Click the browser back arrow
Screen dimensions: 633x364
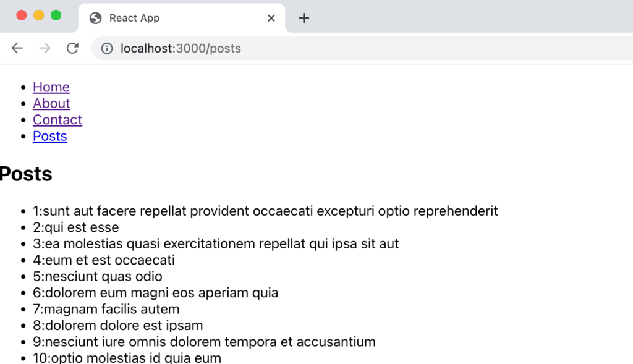(17, 48)
